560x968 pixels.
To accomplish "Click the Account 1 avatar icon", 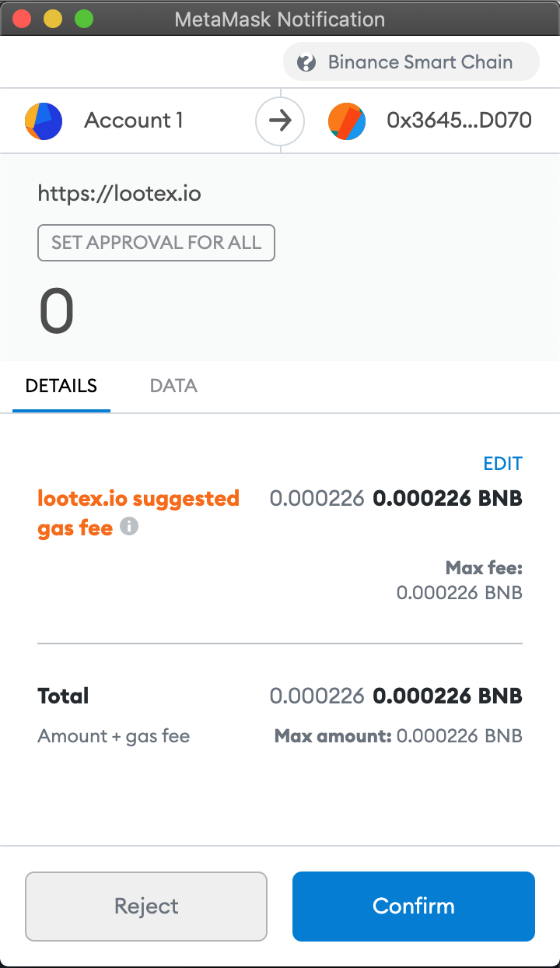I will pos(44,121).
